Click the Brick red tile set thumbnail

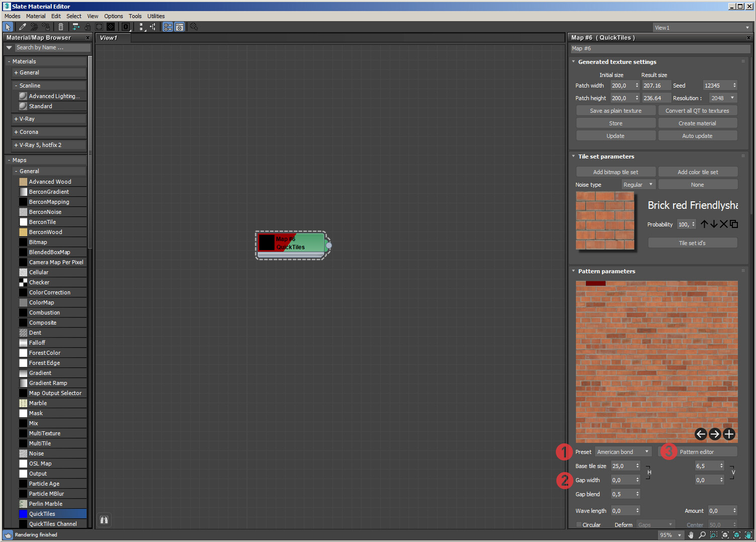click(x=605, y=220)
